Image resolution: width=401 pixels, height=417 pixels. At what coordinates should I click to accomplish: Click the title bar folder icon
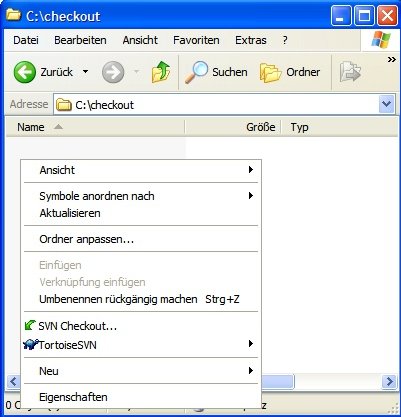pos(14,15)
